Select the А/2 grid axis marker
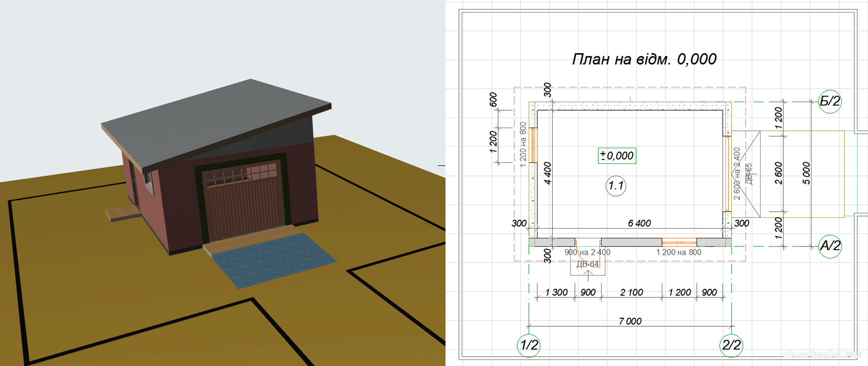The image size is (868, 366). pos(829,246)
